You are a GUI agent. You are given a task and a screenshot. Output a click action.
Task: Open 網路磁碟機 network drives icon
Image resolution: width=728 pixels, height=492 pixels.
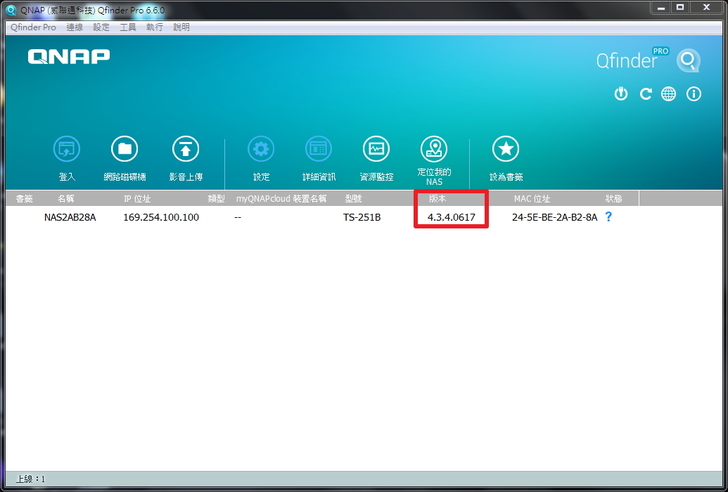click(x=124, y=150)
